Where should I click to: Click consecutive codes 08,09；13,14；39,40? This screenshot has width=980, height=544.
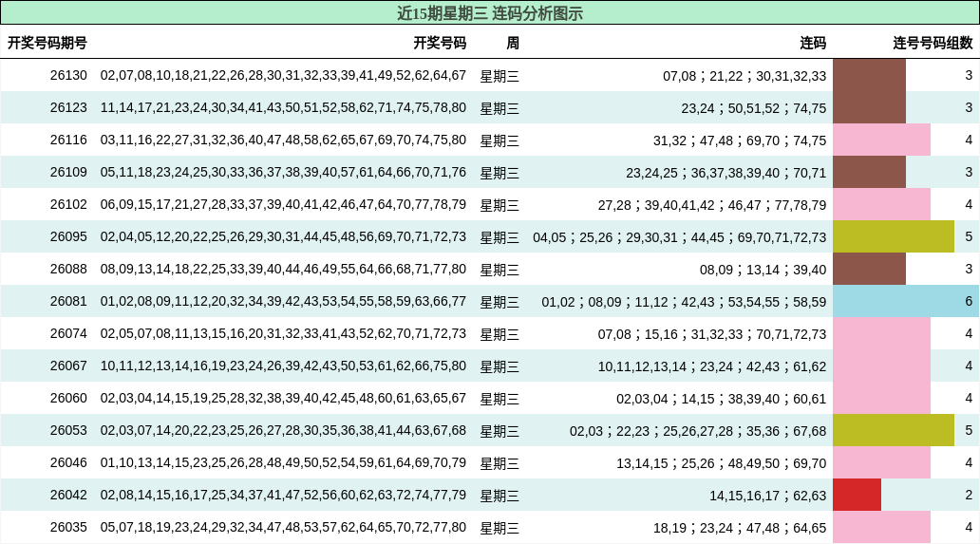point(763,270)
